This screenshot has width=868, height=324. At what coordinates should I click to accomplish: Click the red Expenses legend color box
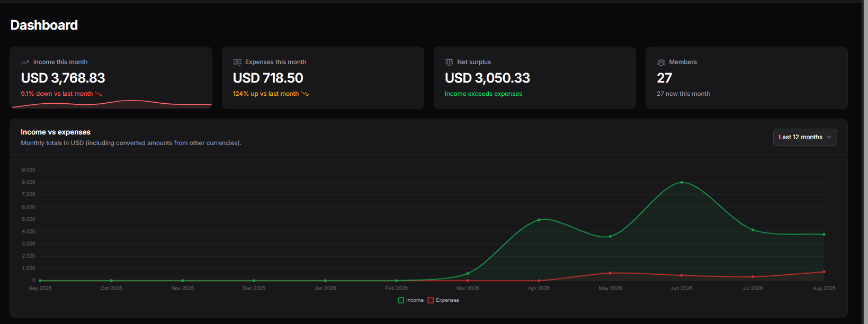pyautogui.click(x=431, y=300)
